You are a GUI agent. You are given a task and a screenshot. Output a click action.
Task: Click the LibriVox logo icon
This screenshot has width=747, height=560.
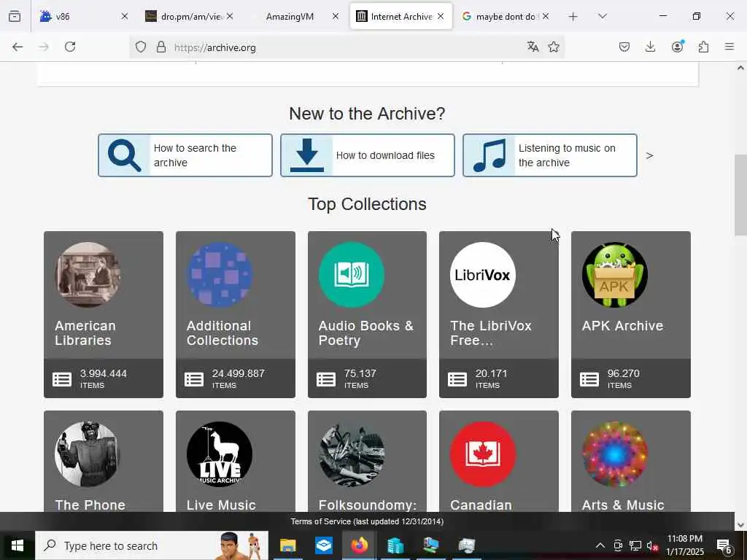[483, 275]
